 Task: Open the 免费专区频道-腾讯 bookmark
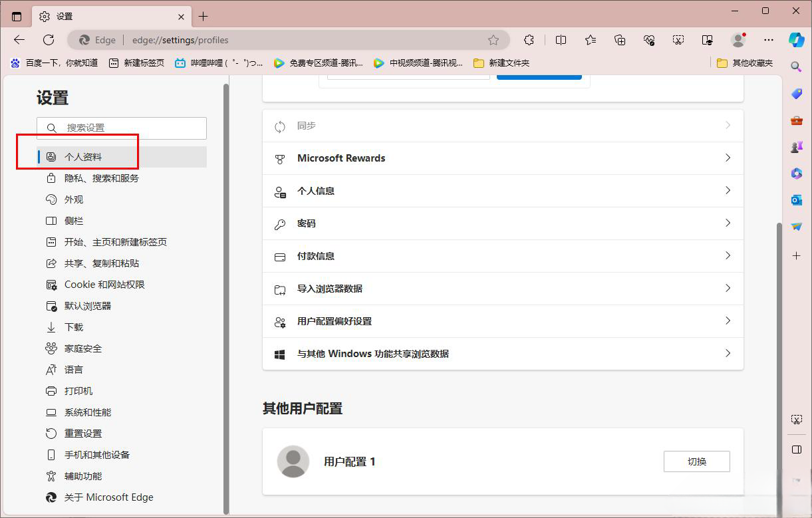319,63
